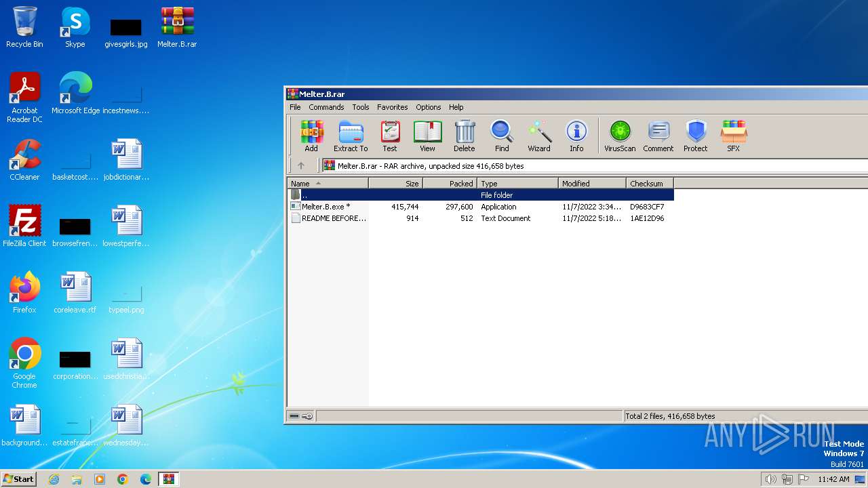Select lowestperfe... Word document on desktop
The image size is (868, 488).
pos(126,226)
